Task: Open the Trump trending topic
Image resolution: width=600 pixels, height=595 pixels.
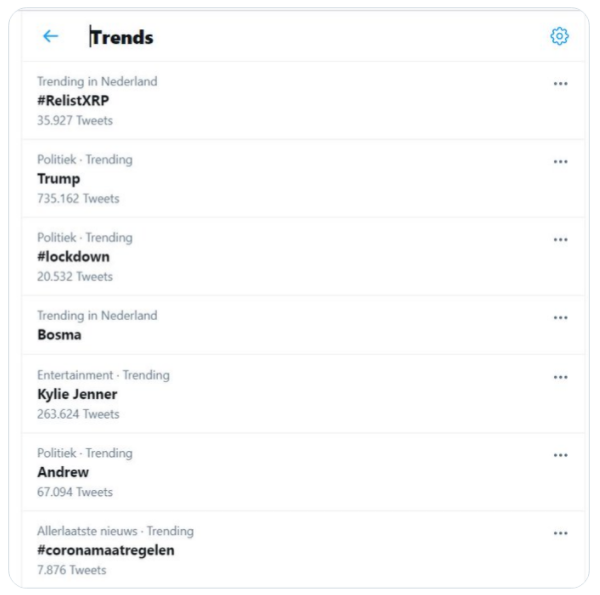Action: click(x=59, y=179)
